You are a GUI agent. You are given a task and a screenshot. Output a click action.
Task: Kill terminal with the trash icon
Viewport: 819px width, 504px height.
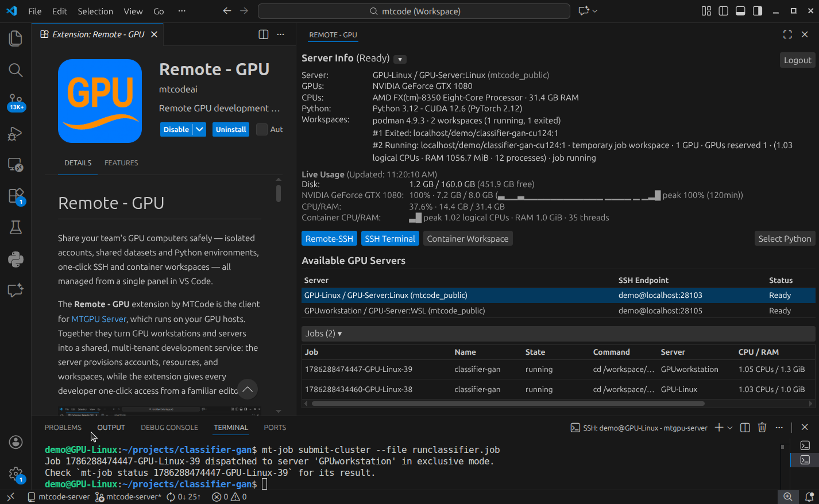pos(762,428)
